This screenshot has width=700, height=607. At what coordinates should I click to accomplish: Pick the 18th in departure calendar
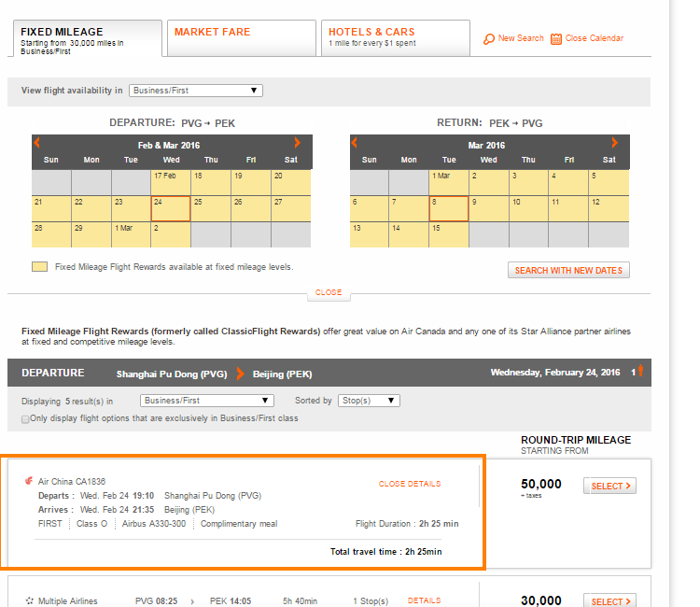(x=211, y=182)
